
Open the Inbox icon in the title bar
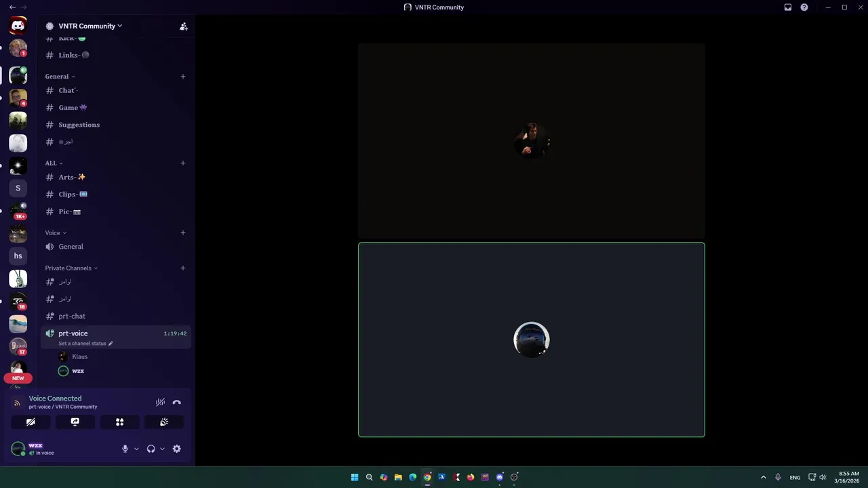coord(788,7)
